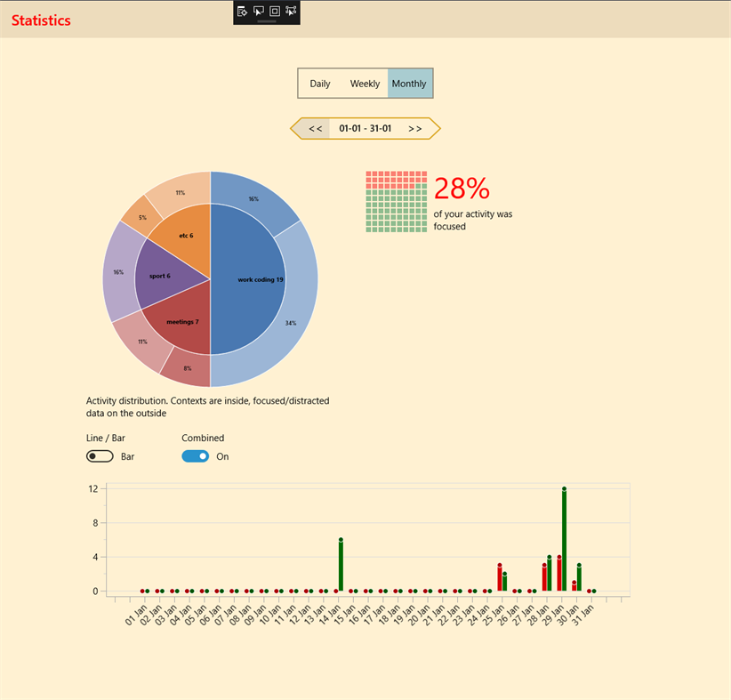Select the tall green bar on 29 Jan

click(x=563, y=534)
